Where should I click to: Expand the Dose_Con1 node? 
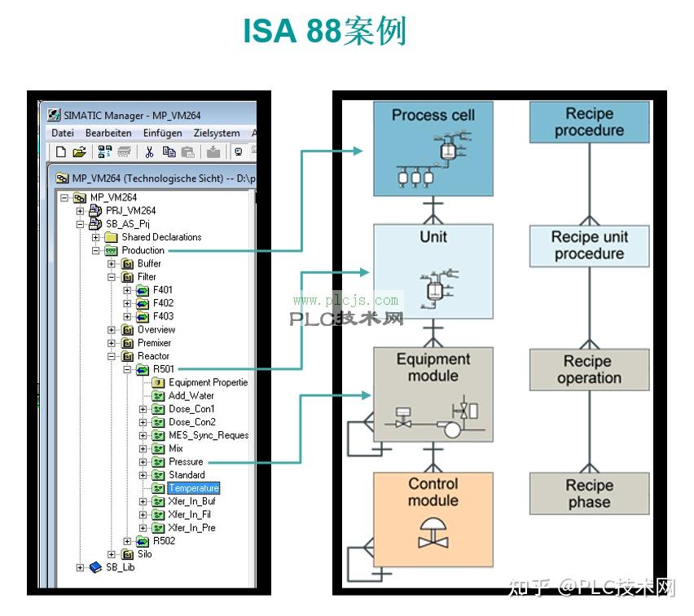click(143, 409)
